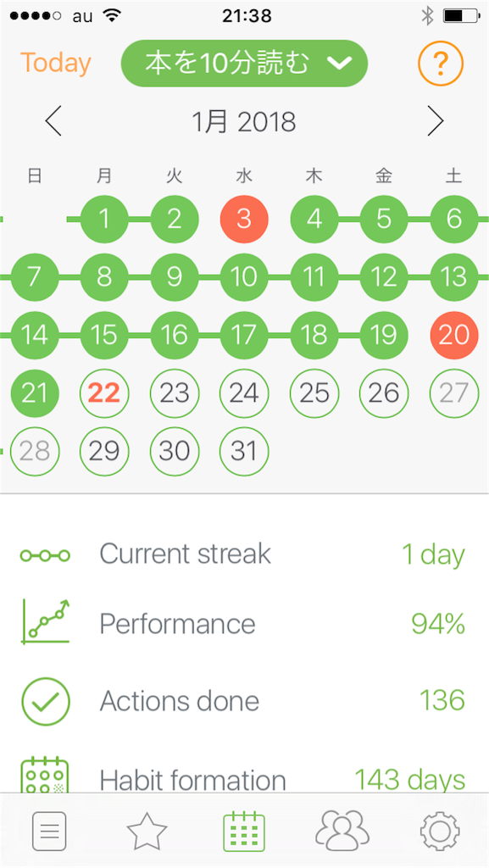The width and height of the screenshot is (489, 868).
Task: Tap the 143 days habit formation value
Action: [x=409, y=780]
